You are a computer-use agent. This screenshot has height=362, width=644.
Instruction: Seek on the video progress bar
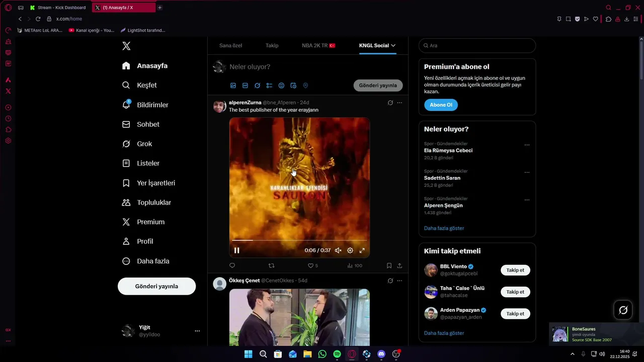(299, 241)
